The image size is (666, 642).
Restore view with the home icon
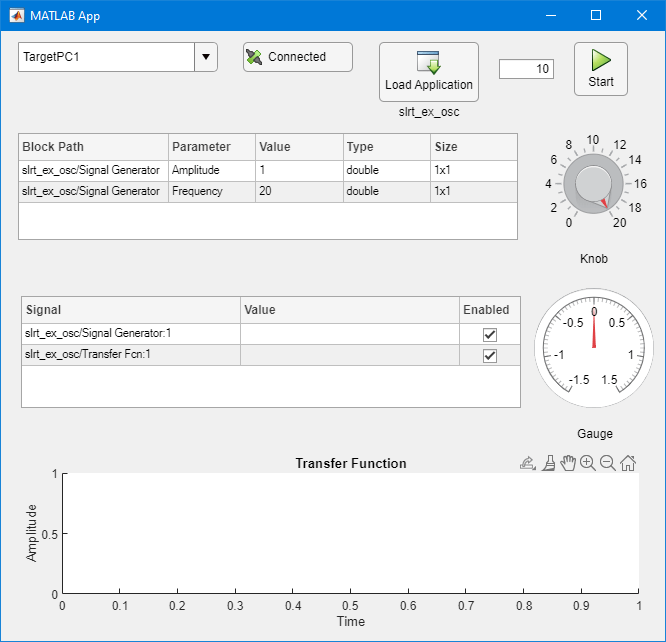pyautogui.click(x=628, y=463)
